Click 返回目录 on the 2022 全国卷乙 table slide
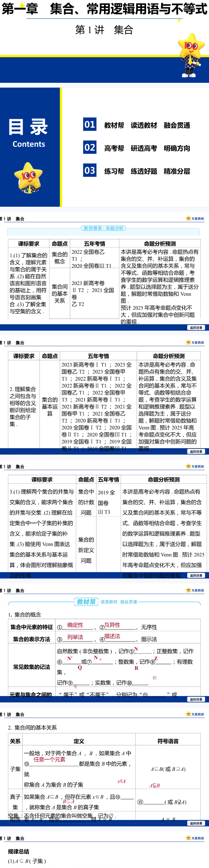 196,327
